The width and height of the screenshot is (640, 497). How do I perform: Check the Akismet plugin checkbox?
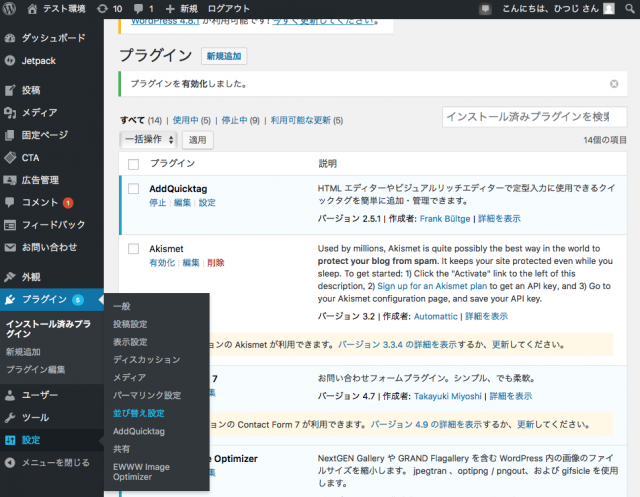pos(133,248)
